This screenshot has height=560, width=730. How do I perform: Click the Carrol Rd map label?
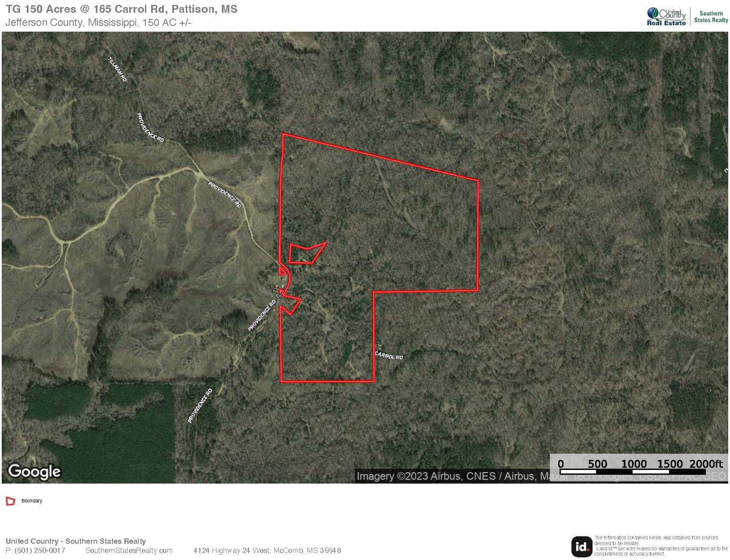click(x=389, y=355)
